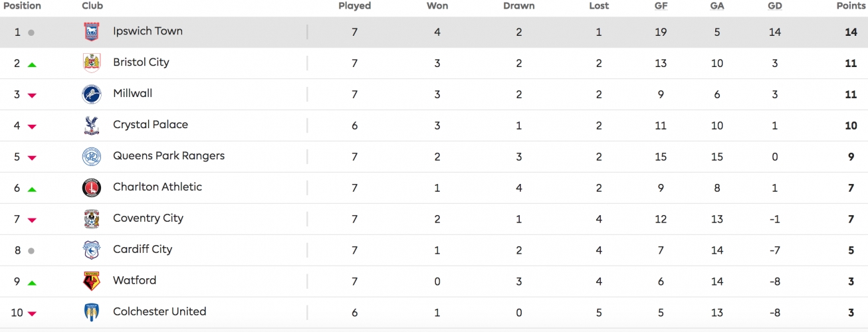
Task: Open the Colchester United club link
Action: [160, 312]
